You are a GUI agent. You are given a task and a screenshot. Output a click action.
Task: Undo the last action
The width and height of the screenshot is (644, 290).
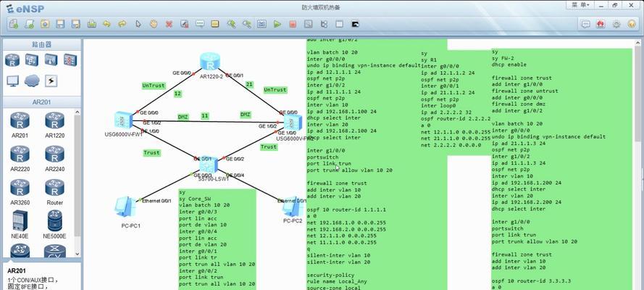pyautogui.click(x=106, y=24)
